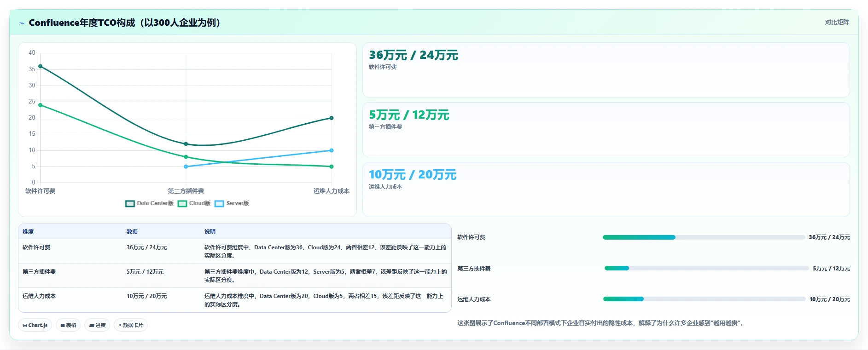Click the 10万元 / 20万元 value beside progress bar
Viewport: 868px width, 350px height.
coord(830,299)
